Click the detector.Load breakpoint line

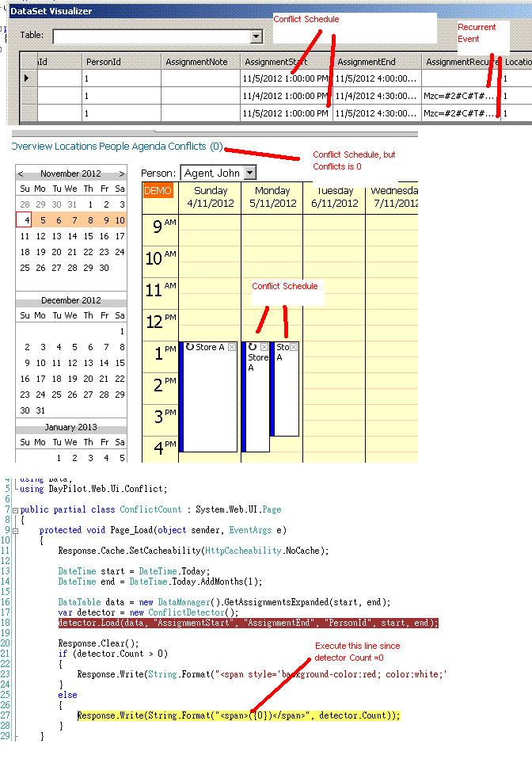pos(248,623)
